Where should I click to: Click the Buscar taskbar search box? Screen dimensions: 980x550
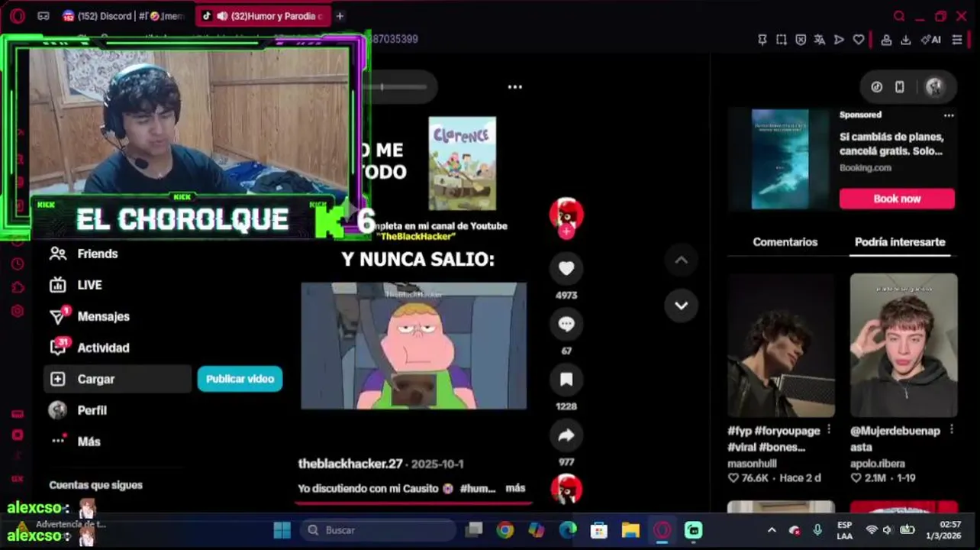(x=377, y=530)
